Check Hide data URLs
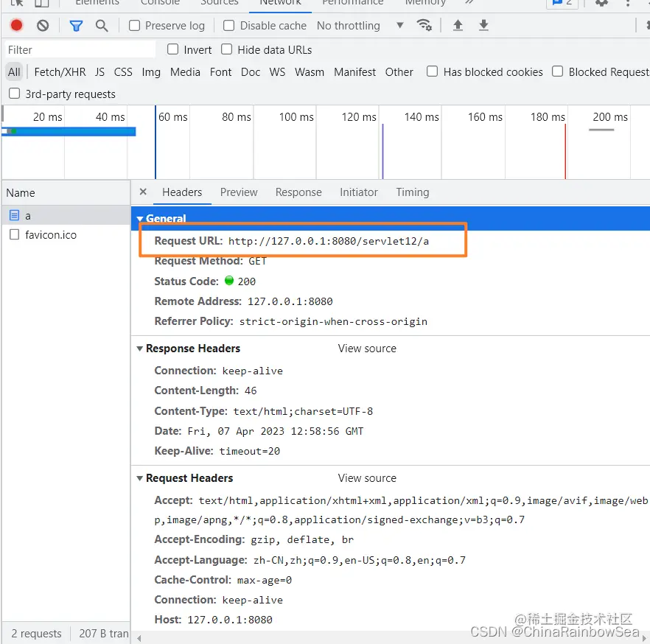 click(226, 49)
